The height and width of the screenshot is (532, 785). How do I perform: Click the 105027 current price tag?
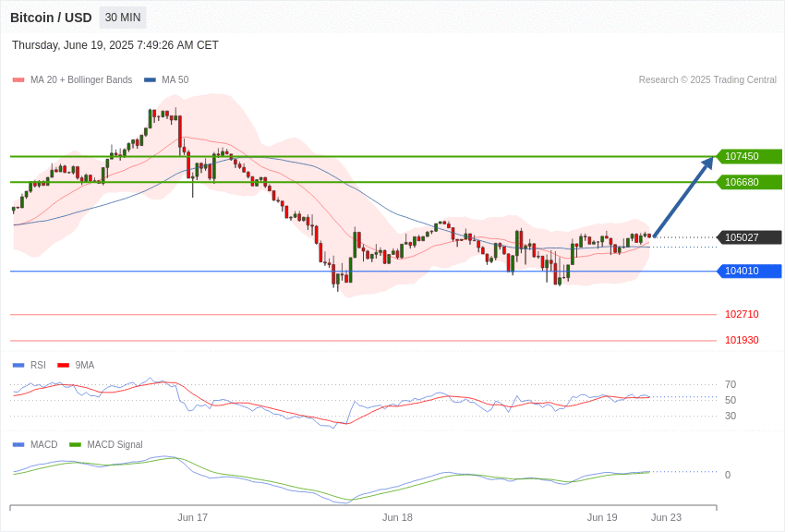[x=749, y=237]
